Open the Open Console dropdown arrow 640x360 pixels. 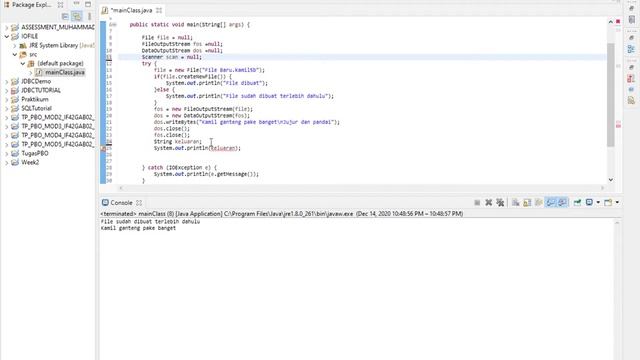click(617, 202)
